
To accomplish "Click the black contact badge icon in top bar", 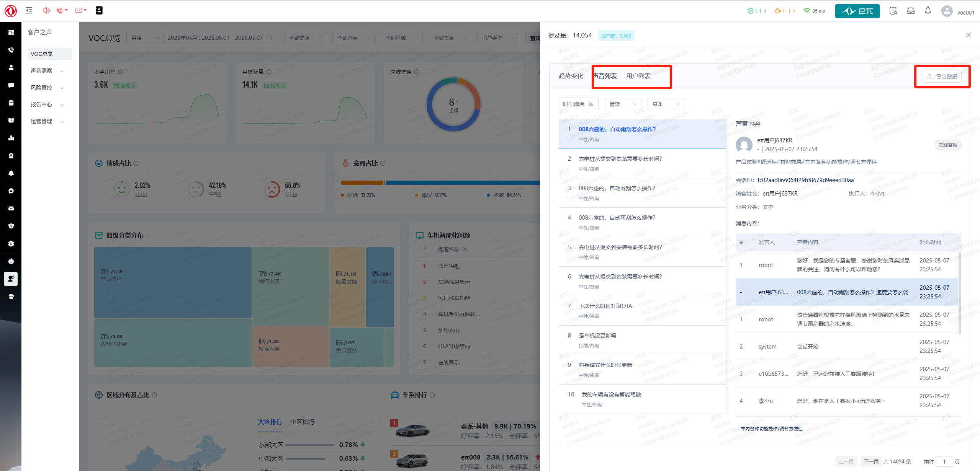I will pyautogui.click(x=99, y=10).
